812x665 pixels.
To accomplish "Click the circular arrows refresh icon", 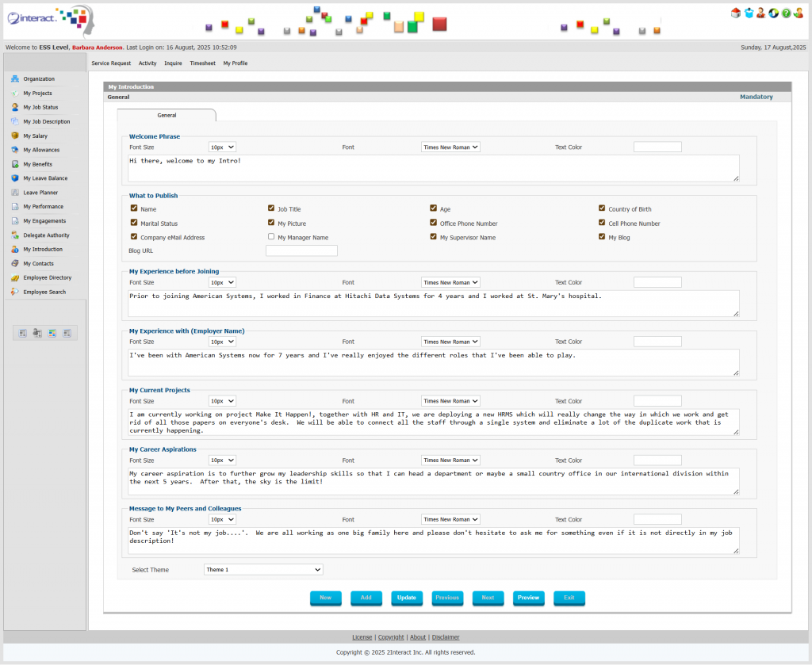I will [774, 13].
